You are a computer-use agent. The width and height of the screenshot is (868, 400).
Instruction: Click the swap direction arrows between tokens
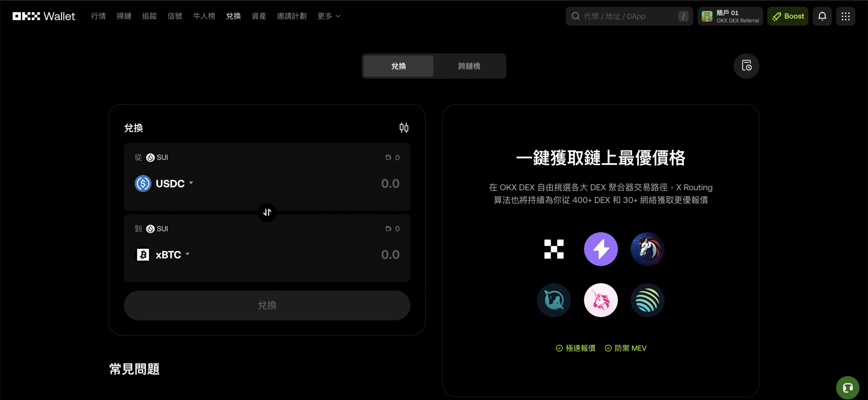coord(267,212)
